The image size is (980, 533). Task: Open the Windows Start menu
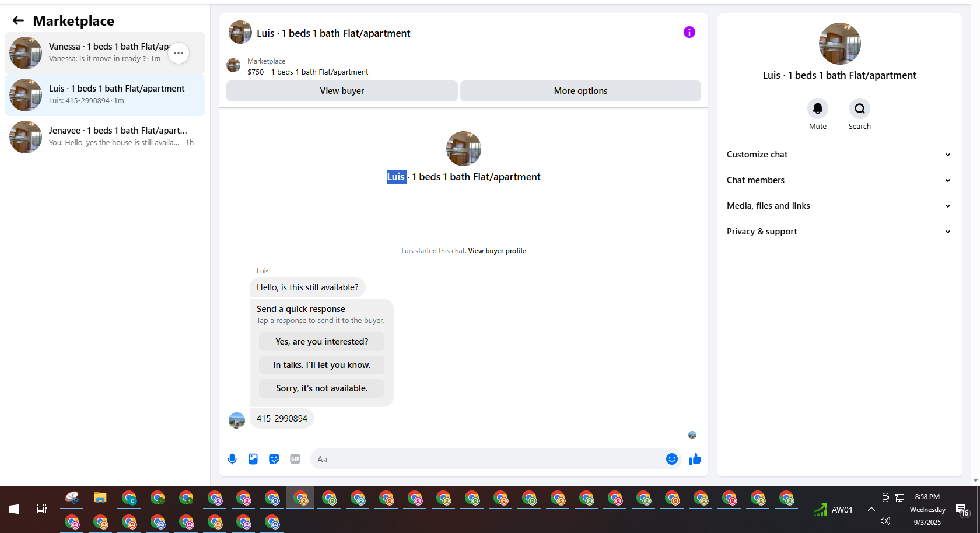[14, 509]
